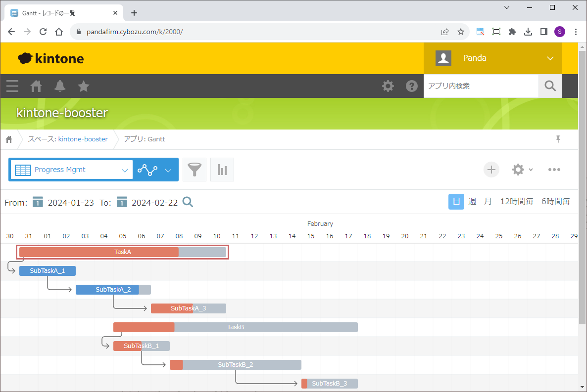The image size is (587, 392).
Task: Open the Panda user account menu
Action: tap(493, 58)
